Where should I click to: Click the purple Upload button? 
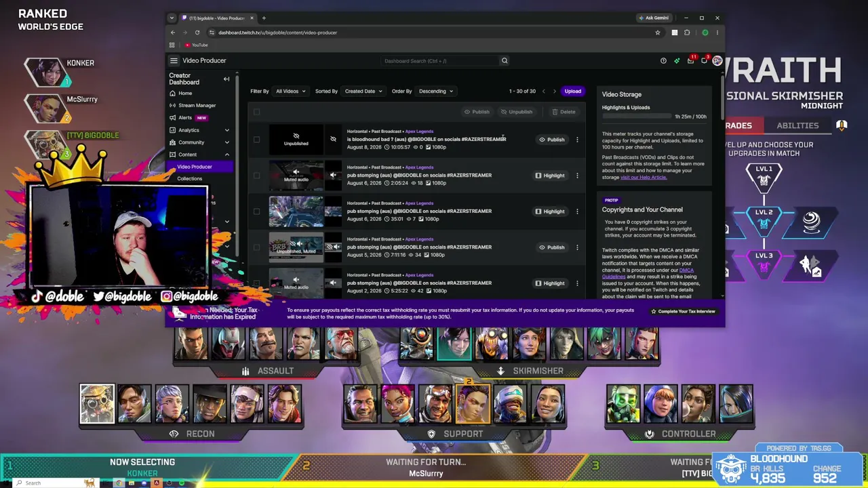(x=572, y=91)
